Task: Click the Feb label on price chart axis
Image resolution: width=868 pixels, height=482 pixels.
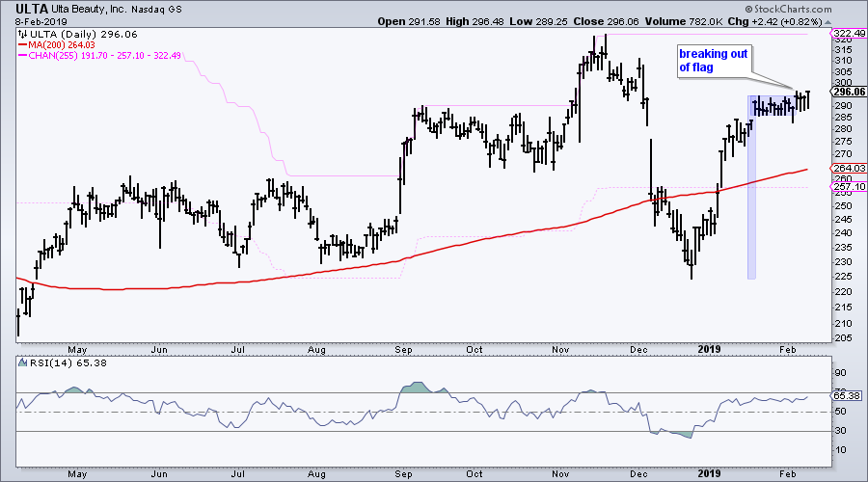Action: coord(787,350)
